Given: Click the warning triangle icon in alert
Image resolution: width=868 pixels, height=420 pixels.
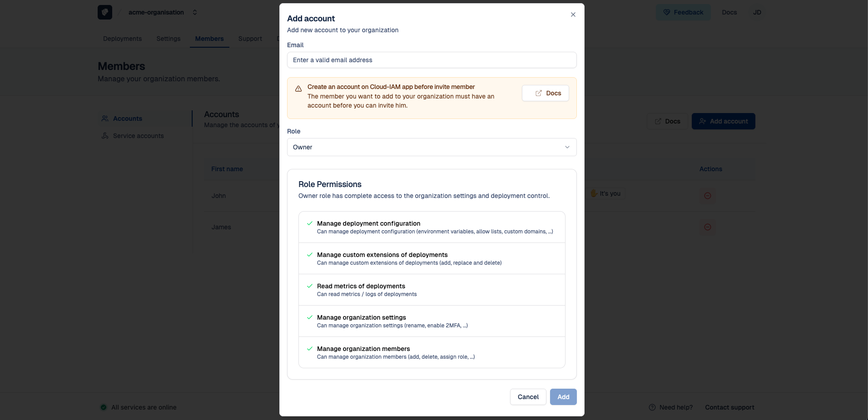Looking at the screenshot, I should pos(298,89).
